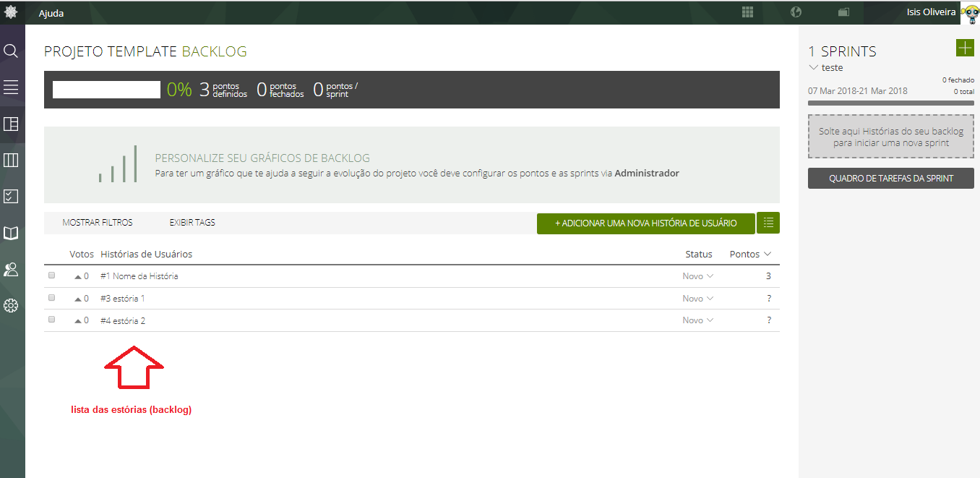The width and height of the screenshot is (980, 478).
Task: Click the green plus to add sprint
Action: click(964, 48)
